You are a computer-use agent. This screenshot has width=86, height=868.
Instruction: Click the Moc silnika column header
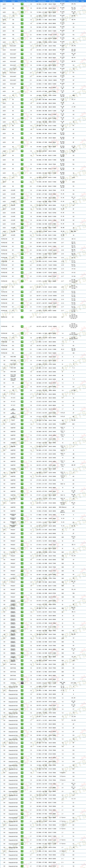(x=52, y=1)
